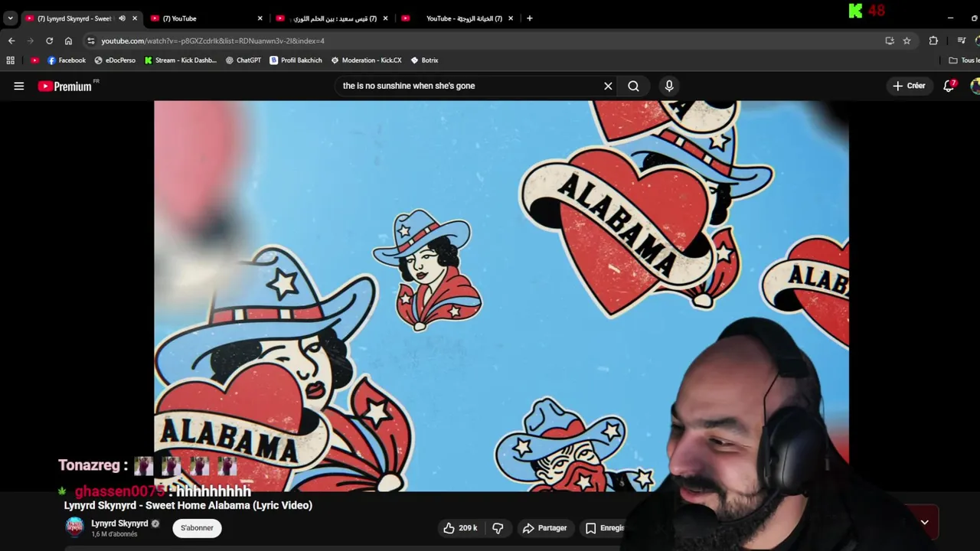The height and width of the screenshot is (551, 980).
Task: Open the Facebook bookmark
Action: tap(67, 60)
